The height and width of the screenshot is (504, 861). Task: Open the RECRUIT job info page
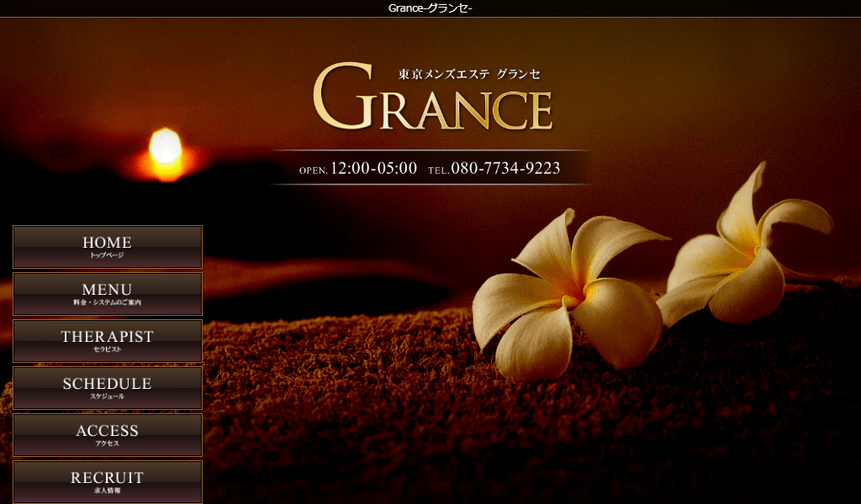[108, 482]
